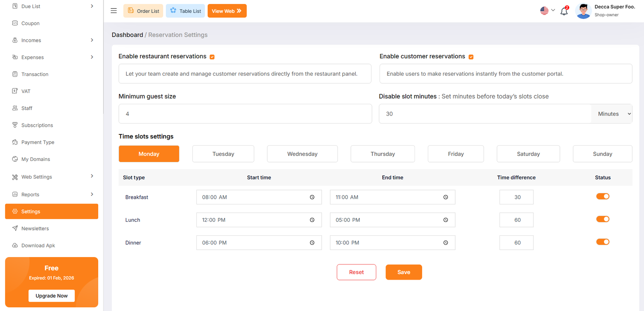This screenshot has width=644, height=311.
Task: Click the Staff icon in sidebar
Action: click(x=15, y=108)
